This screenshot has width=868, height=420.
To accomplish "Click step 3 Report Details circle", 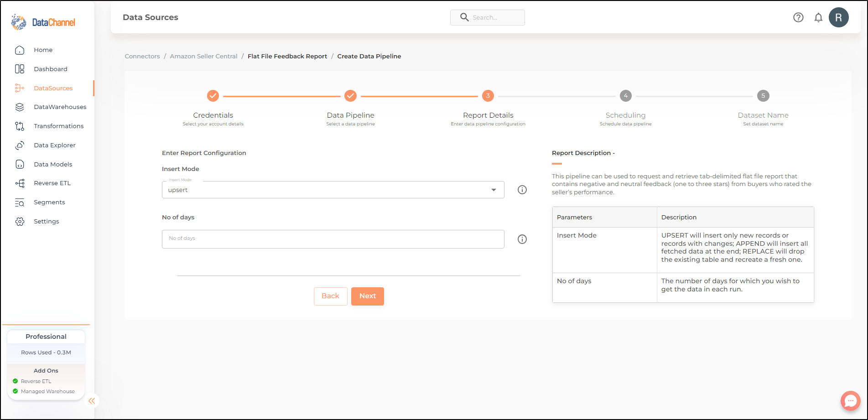I will (488, 96).
